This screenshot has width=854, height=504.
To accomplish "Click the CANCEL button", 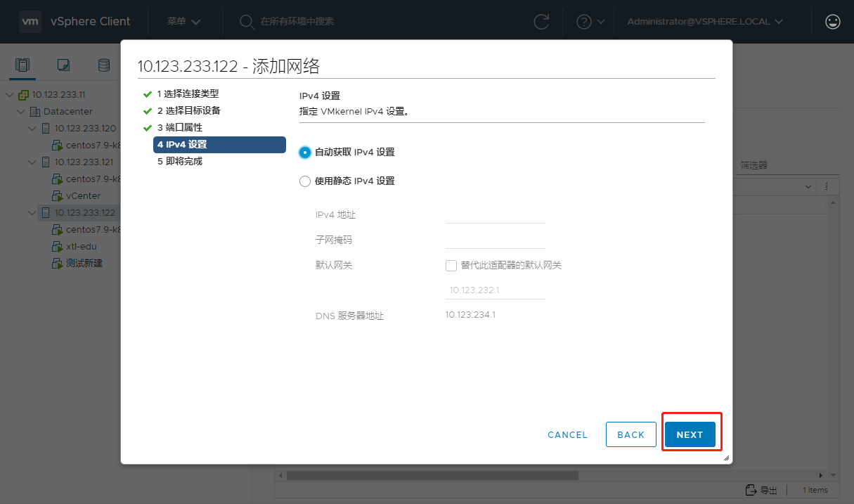I will point(567,434).
